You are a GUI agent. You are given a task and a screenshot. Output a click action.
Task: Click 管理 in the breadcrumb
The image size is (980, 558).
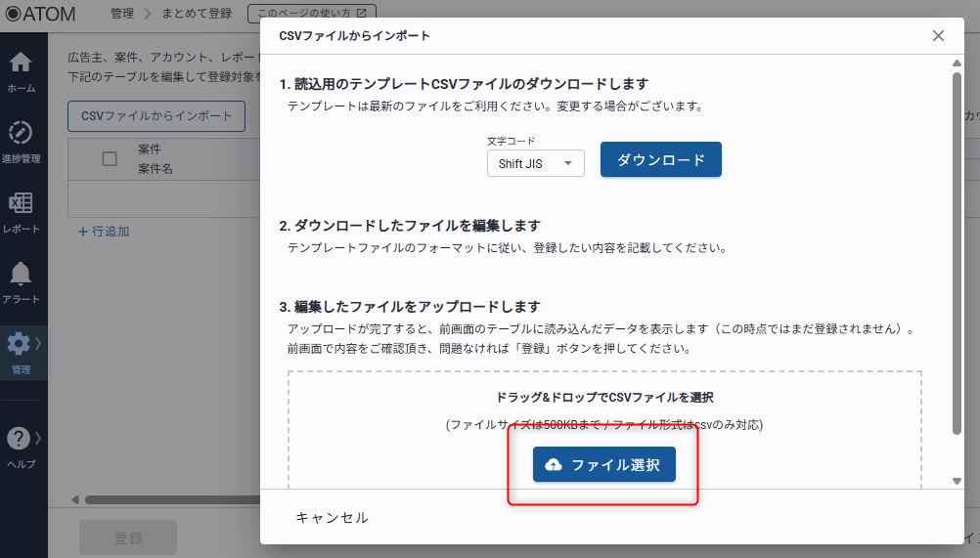(x=122, y=14)
